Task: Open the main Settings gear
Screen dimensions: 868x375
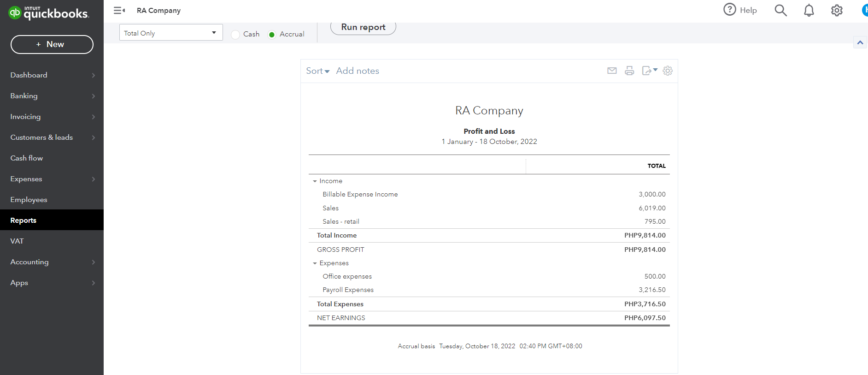Action: [837, 10]
